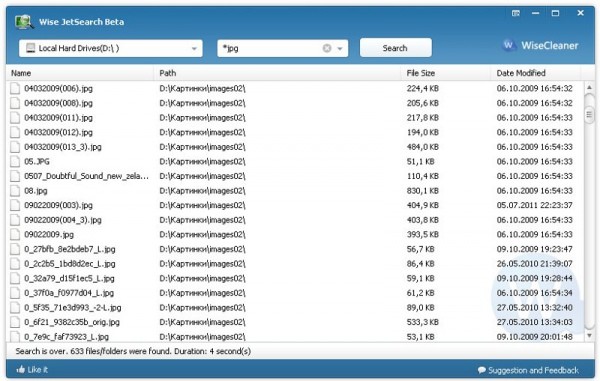The width and height of the screenshot is (600, 381).
Task: Click file size value 224,4 KB
Action: point(422,88)
